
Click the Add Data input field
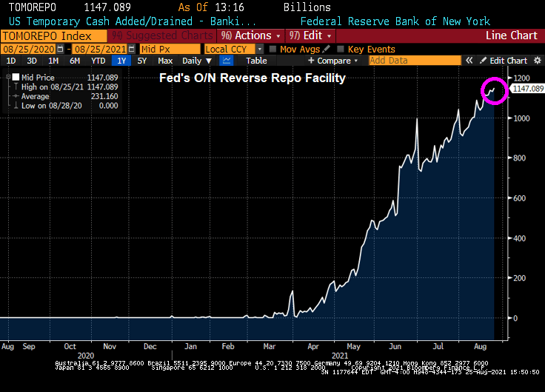[x=411, y=61]
